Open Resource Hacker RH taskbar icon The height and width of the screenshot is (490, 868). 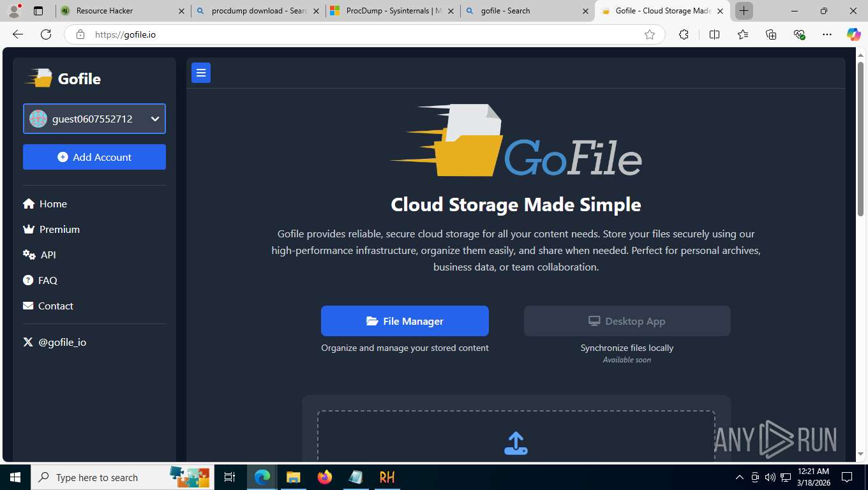tap(387, 477)
